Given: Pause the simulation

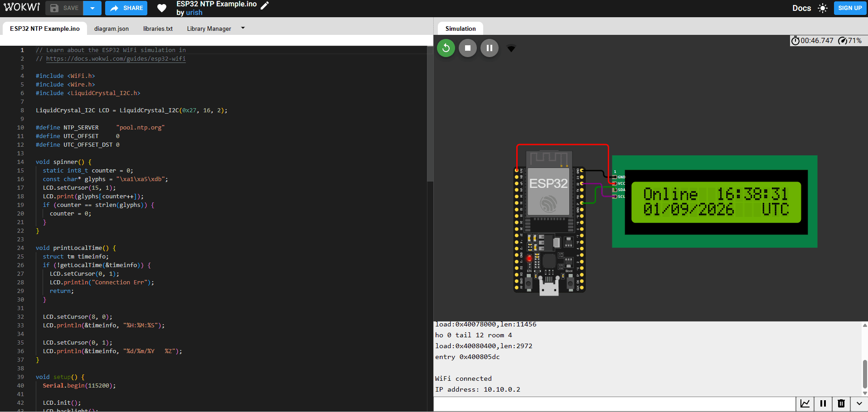Looking at the screenshot, I should (x=490, y=48).
